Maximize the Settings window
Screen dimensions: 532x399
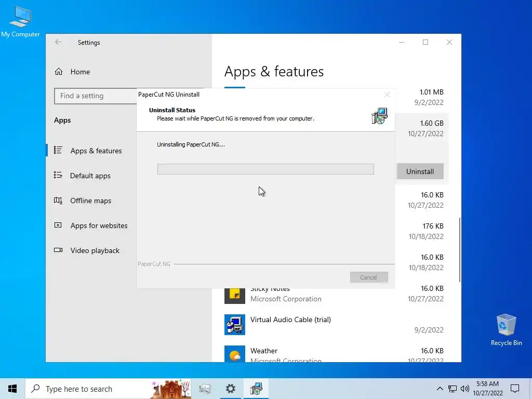tap(425, 42)
